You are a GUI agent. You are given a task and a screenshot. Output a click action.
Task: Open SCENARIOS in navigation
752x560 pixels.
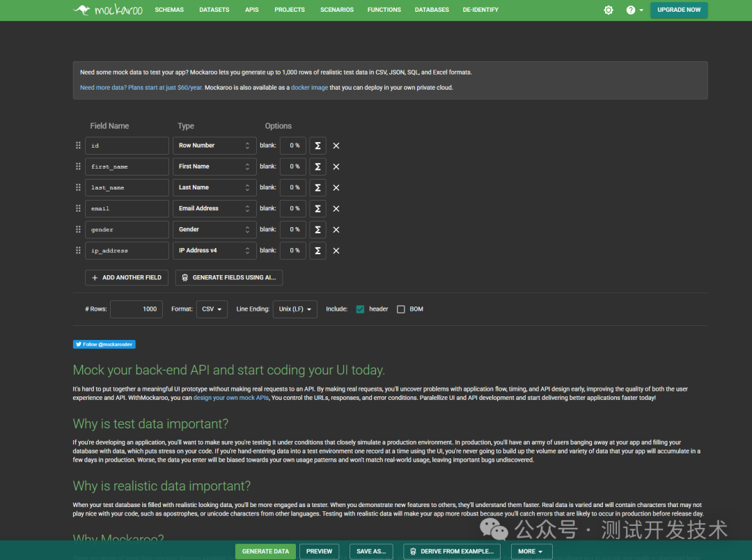tap(337, 10)
